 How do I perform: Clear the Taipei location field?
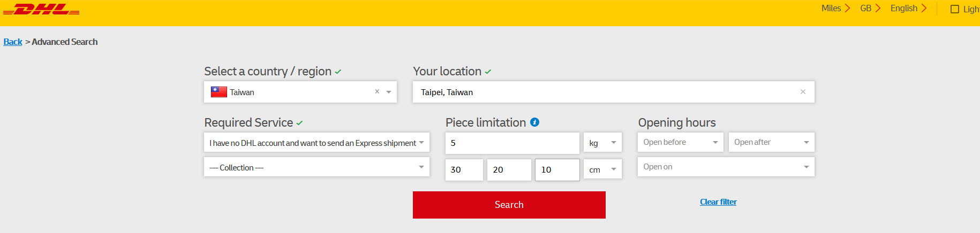pos(803,92)
